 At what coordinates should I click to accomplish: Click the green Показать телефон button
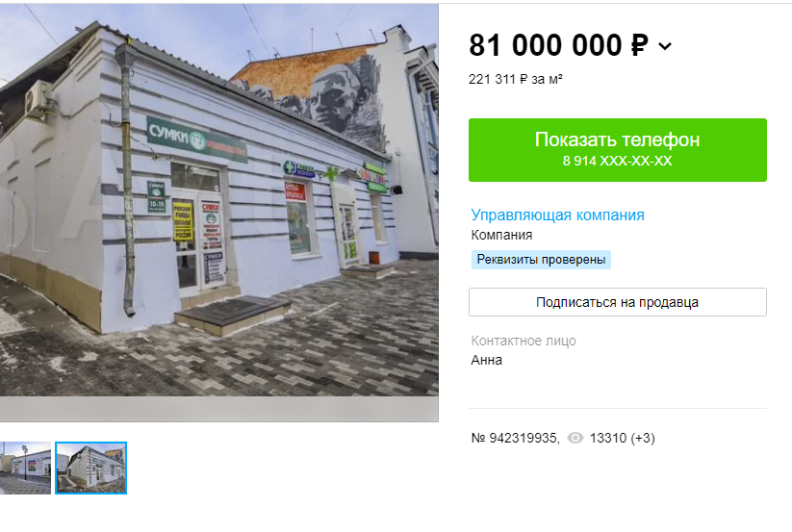(x=617, y=150)
